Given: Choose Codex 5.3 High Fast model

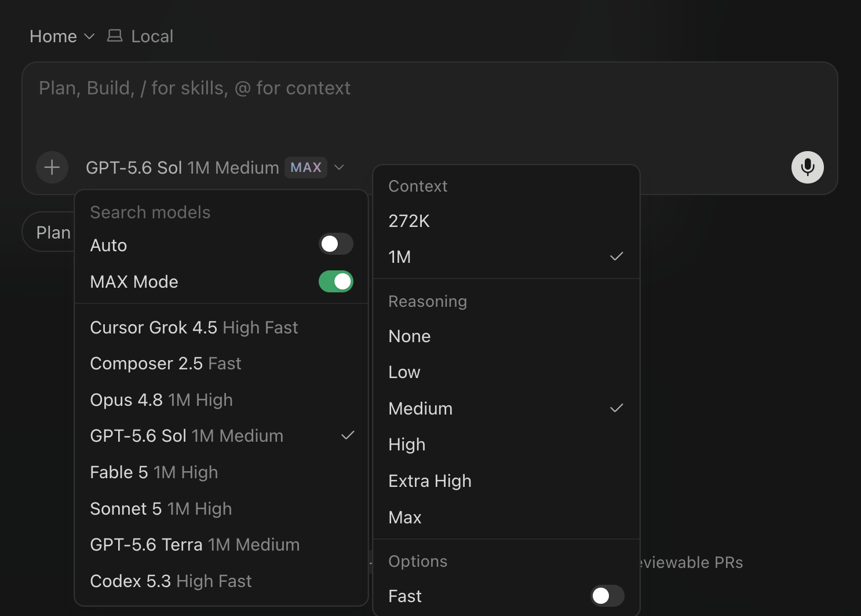Looking at the screenshot, I should [x=221, y=581].
